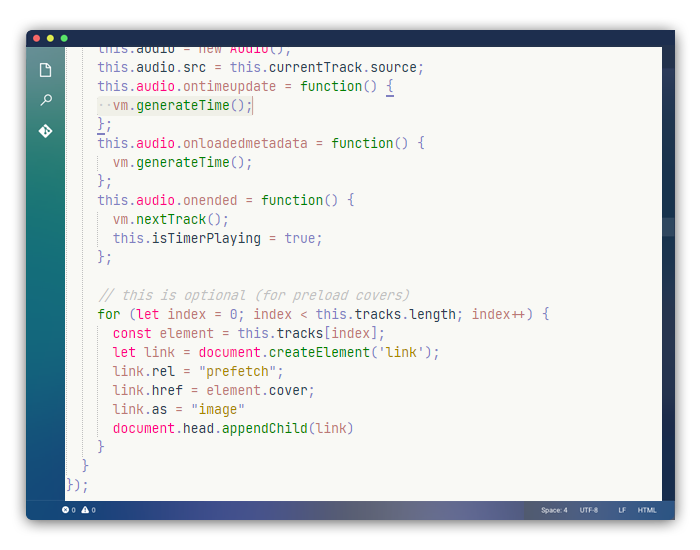Viewport: 700px width, 550px height.
Task: Click the const element declaration line
Action: coord(248,333)
